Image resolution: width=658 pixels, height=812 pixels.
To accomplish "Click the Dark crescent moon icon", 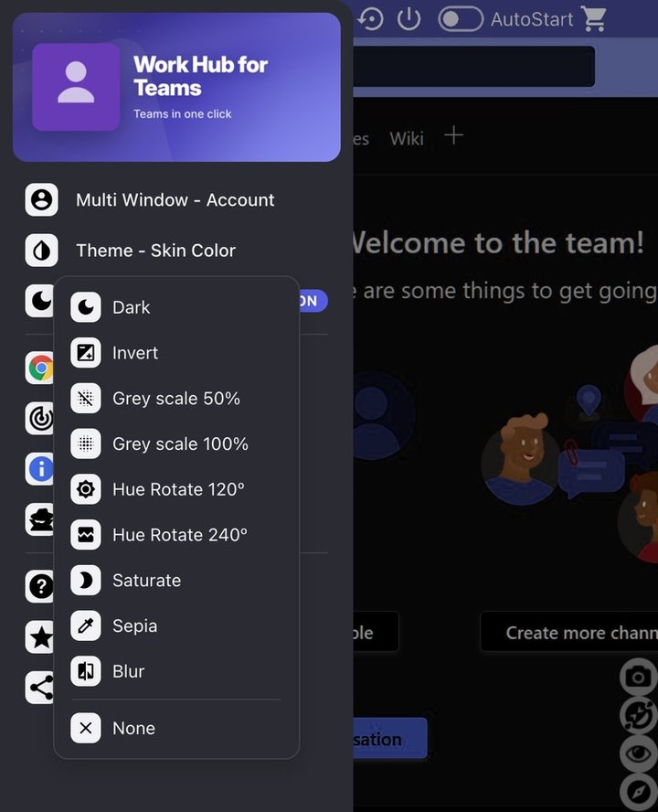I will [x=86, y=307].
